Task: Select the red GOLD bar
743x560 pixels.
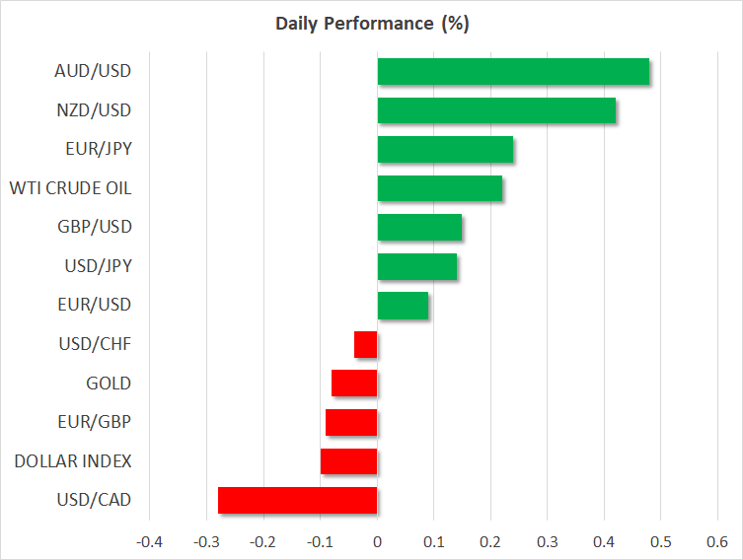Action: click(354, 384)
